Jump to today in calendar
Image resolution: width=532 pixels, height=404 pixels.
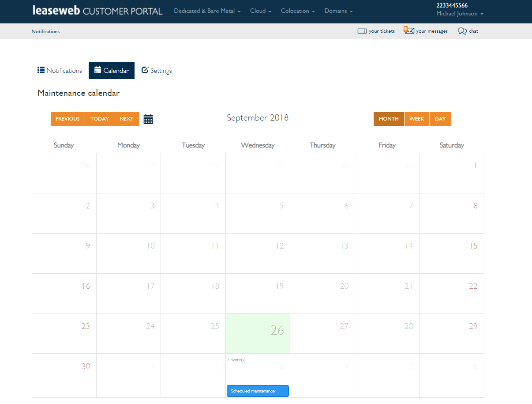100,119
